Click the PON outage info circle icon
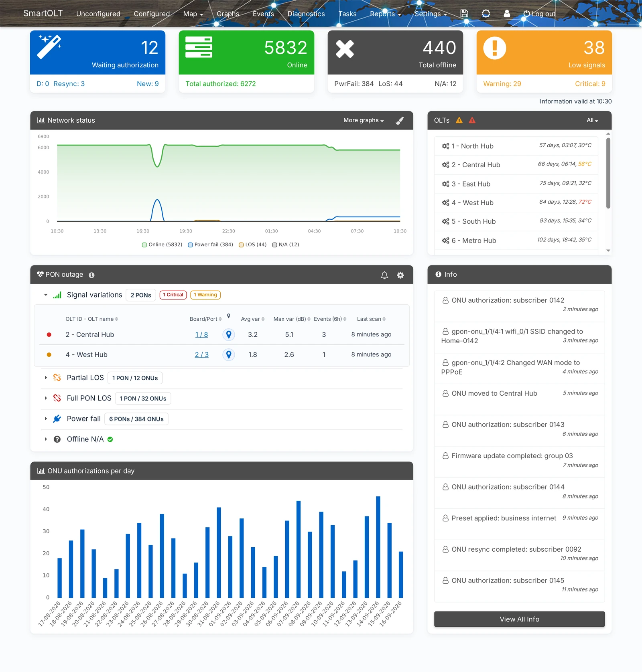Screen dimensions: 642x672 coord(91,275)
